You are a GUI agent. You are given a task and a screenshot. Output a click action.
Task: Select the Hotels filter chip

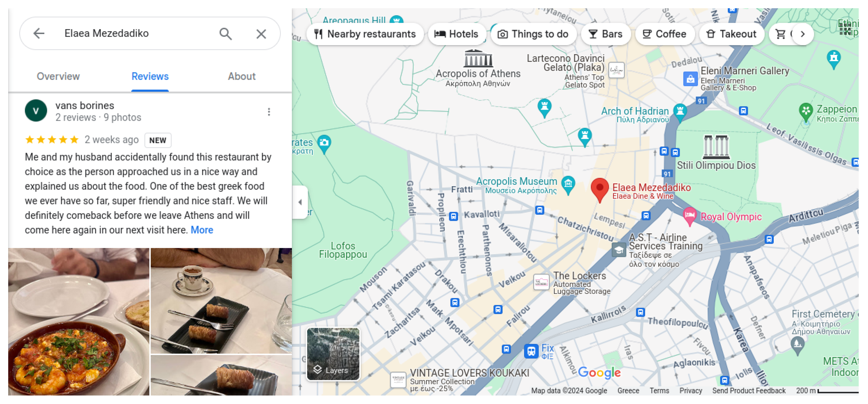457,34
